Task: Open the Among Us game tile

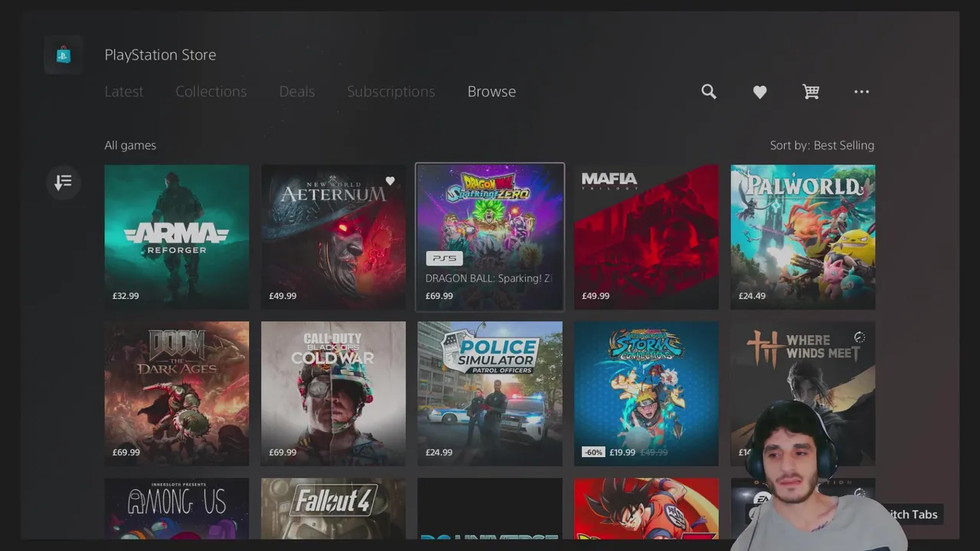Action: [177, 508]
